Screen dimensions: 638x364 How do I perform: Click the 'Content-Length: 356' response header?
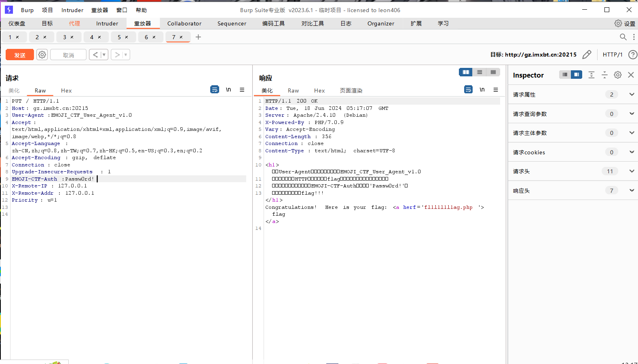(x=298, y=137)
